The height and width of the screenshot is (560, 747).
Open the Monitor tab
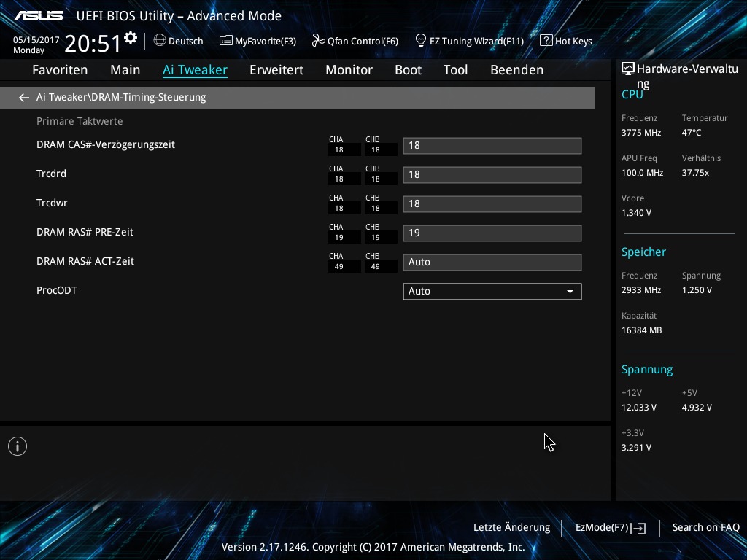coord(349,70)
